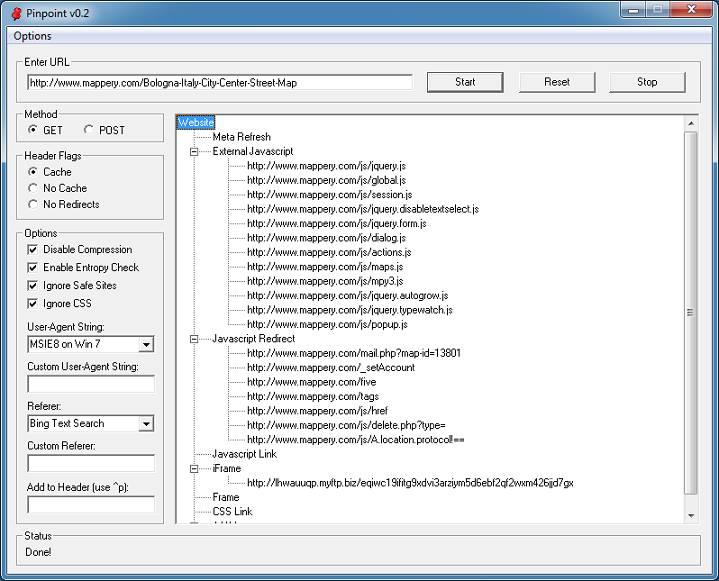Toggle the Ignore Safe Sites checkbox
This screenshot has height=581, width=719.
(33, 286)
